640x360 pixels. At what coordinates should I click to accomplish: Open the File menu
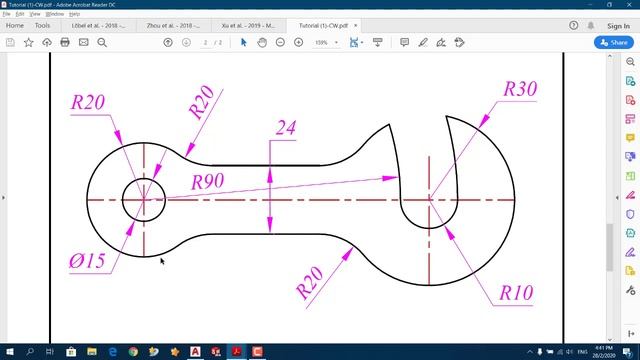pyautogui.click(x=6, y=14)
